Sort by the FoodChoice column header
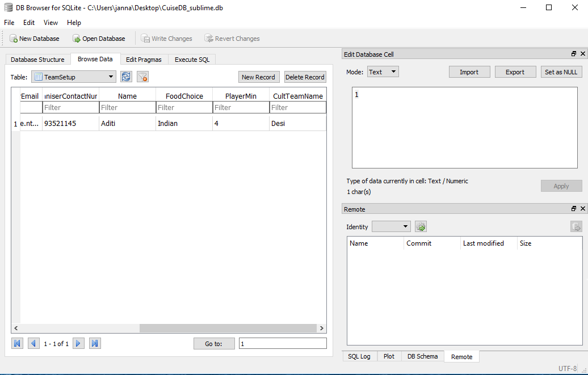The height and width of the screenshot is (375, 588). (x=184, y=96)
